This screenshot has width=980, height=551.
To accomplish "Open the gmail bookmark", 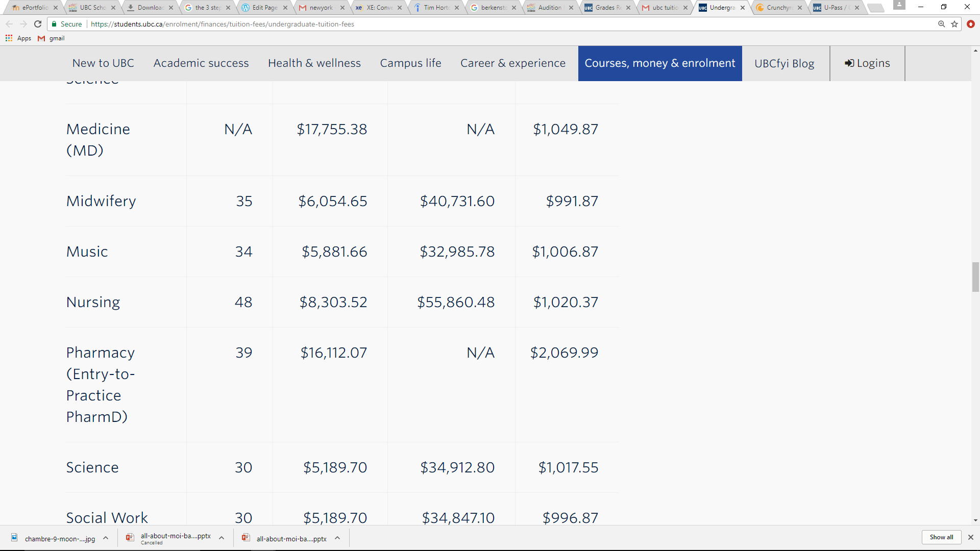I will [52, 38].
